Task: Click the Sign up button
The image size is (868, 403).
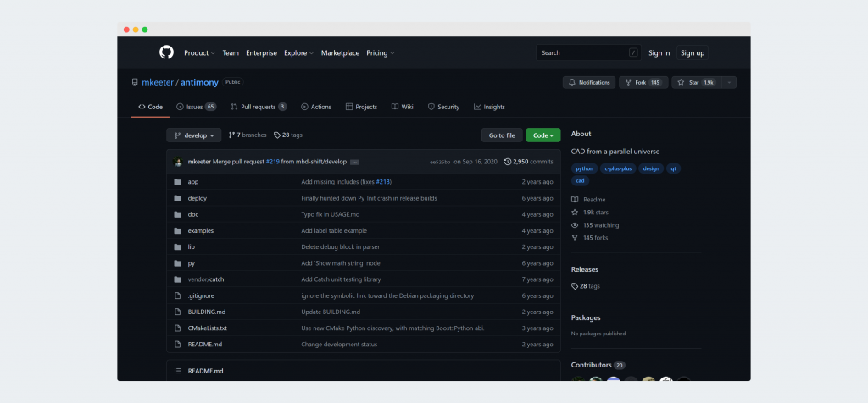Action: coord(693,53)
